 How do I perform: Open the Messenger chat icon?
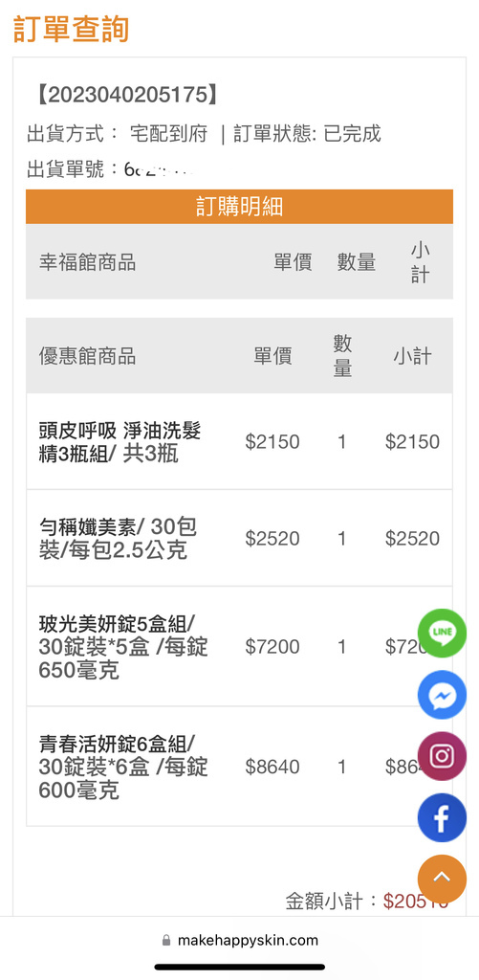point(442,695)
